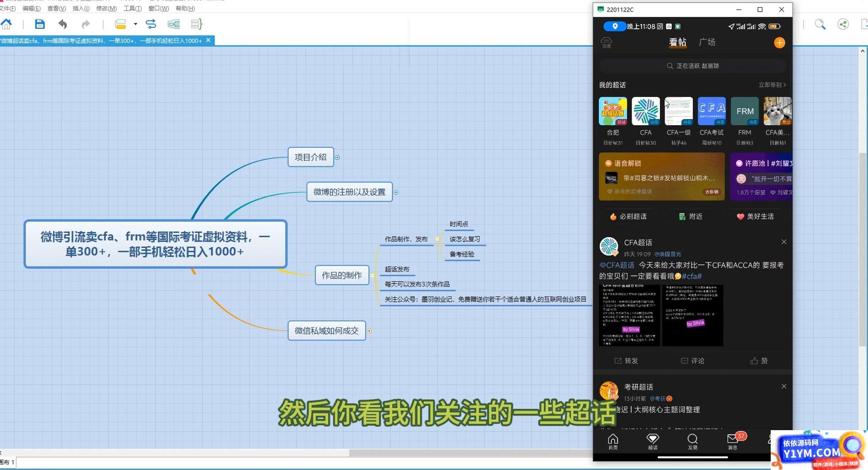This screenshot has width=868, height=470.
Task: Select the 备考经验 subtopic
Action: [x=462, y=254]
